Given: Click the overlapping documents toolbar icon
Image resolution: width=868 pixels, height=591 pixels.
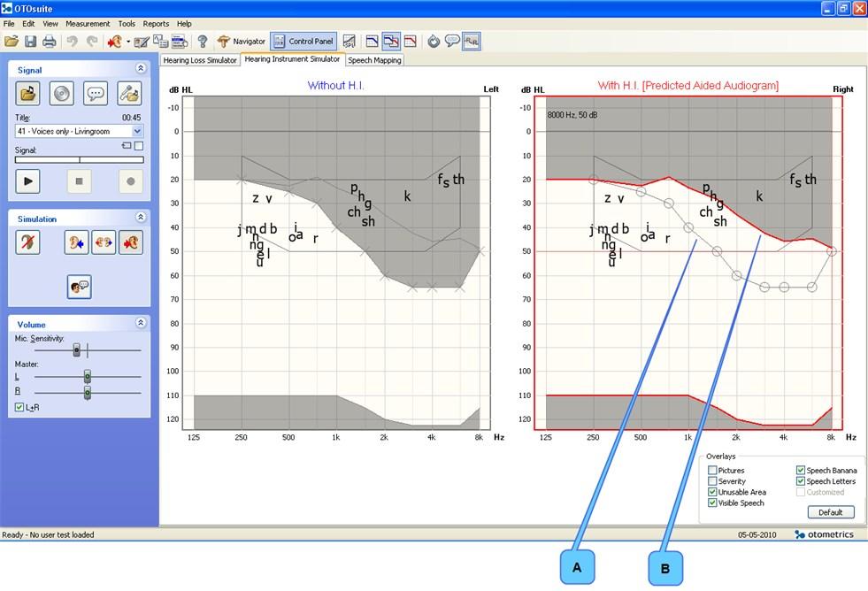Looking at the screenshot, I should [x=160, y=41].
